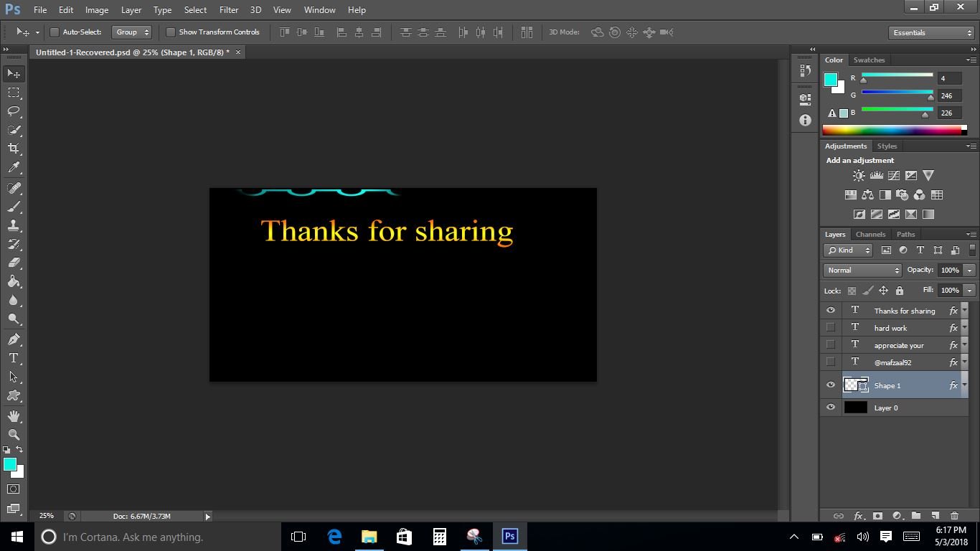Hide Layer 0 visibility
The image size is (980, 551).
pyautogui.click(x=831, y=408)
